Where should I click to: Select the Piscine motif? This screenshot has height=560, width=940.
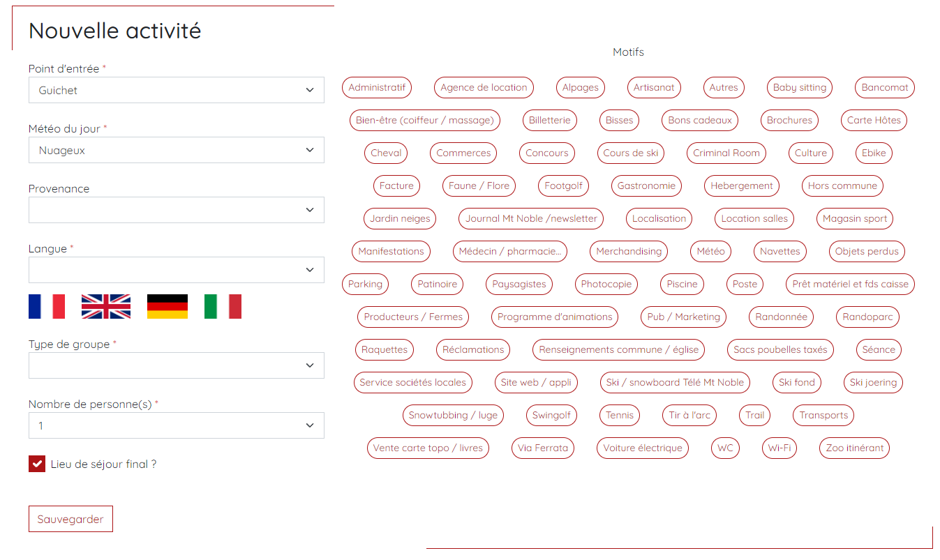pos(682,284)
